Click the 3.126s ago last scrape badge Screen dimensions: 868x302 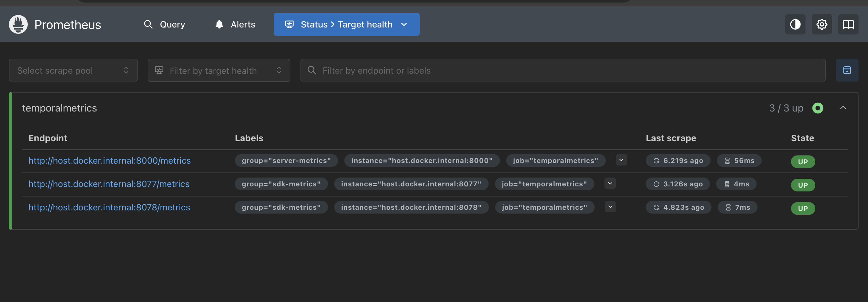(x=678, y=184)
